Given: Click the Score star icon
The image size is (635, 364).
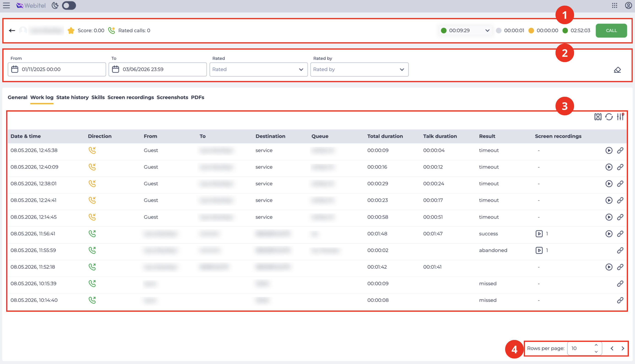Looking at the screenshot, I should (x=71, y=30).
